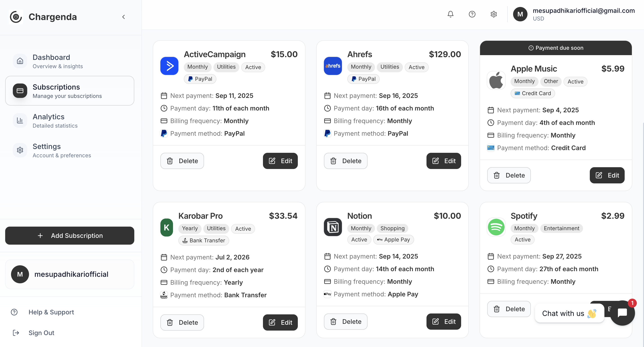Click the Payment due soon banner
The image size is (644, 347).
(556, 48)
